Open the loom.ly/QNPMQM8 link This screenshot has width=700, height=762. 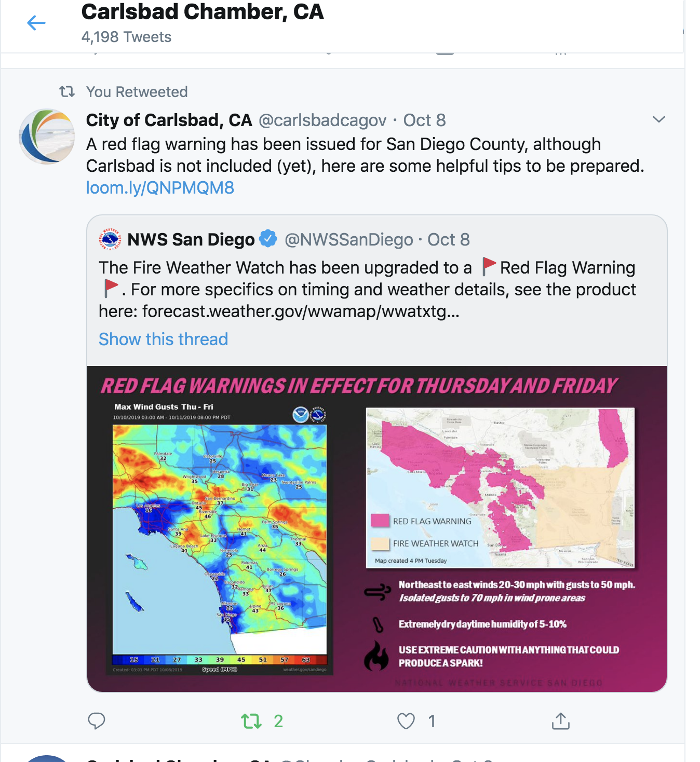(160, 187)
